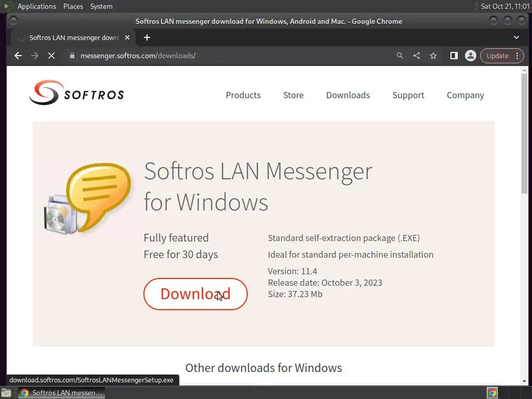Click the red Download button
This screenshot has height=399, width=532.
[195, 294]
